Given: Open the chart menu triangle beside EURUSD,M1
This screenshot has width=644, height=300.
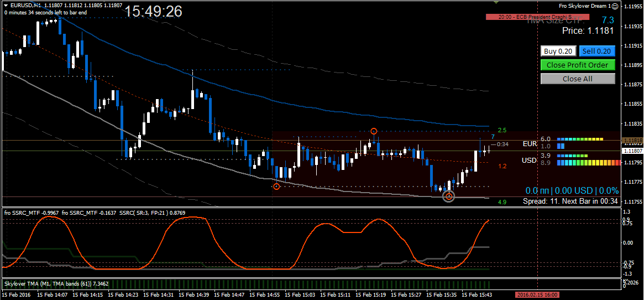Looking at the screenshot, I should [x=6, y=5].
